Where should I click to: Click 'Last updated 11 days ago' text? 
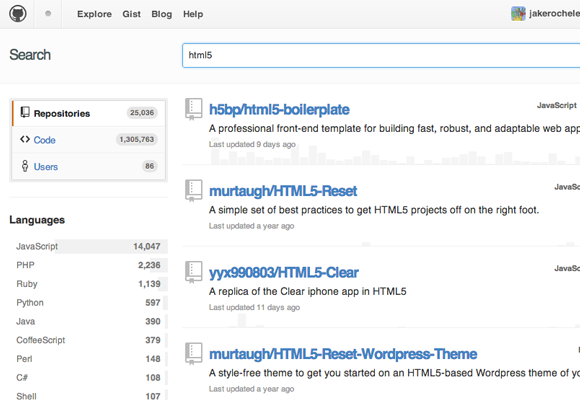(x=254, y=307)
